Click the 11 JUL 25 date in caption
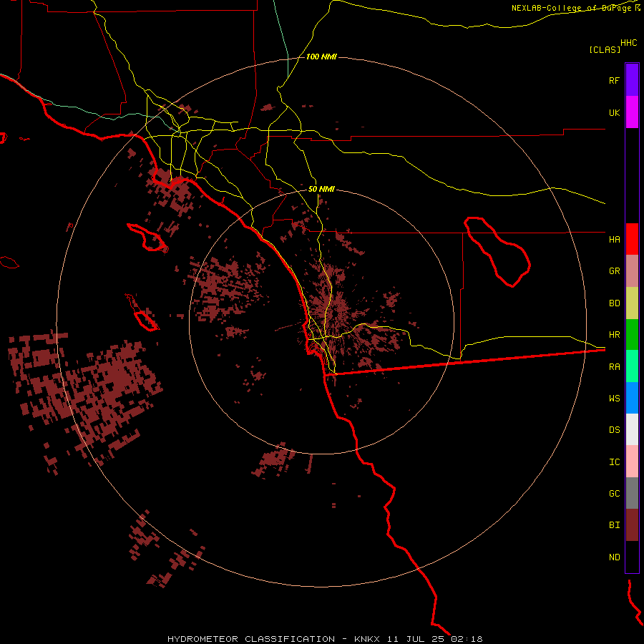The image size is (644, 644). pyautogui.click(x=416, y=639)
